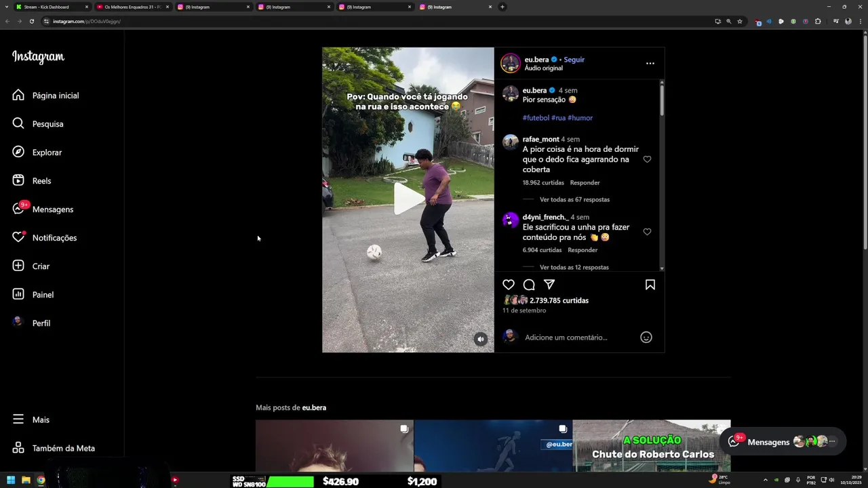Viewport: 868px width, 488px height.
Task: Expand the Mais menu
Action: [31, 420]
